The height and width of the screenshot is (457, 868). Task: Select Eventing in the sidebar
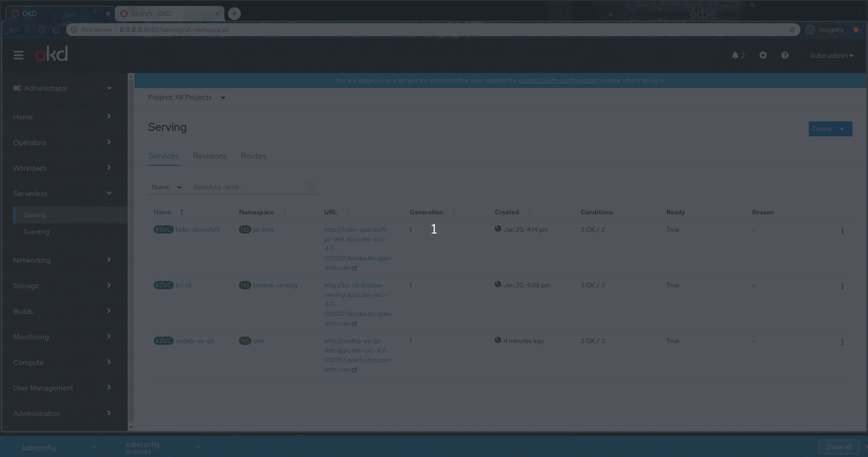pyautogui.click(x=71, y=232)
